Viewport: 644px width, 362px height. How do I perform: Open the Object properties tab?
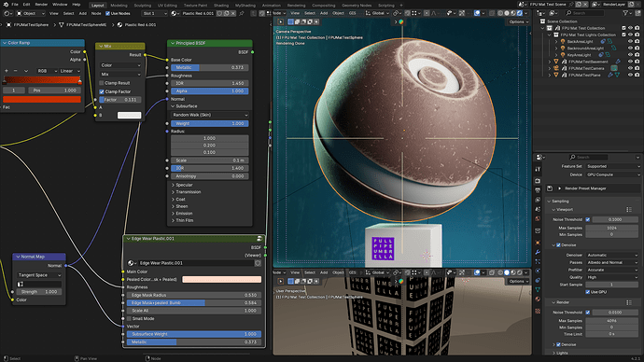[538, 243]
